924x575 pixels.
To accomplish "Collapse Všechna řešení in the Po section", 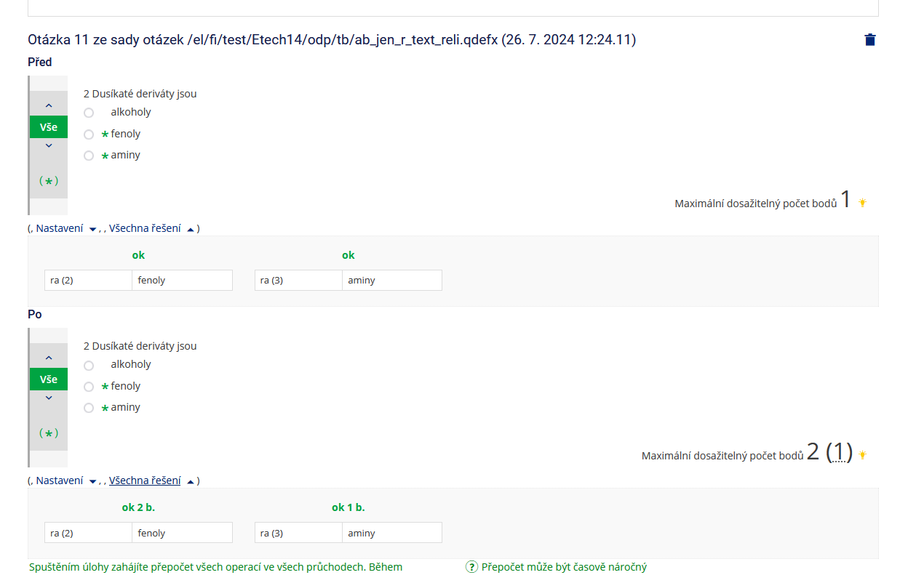I will (x=152, y=480).
